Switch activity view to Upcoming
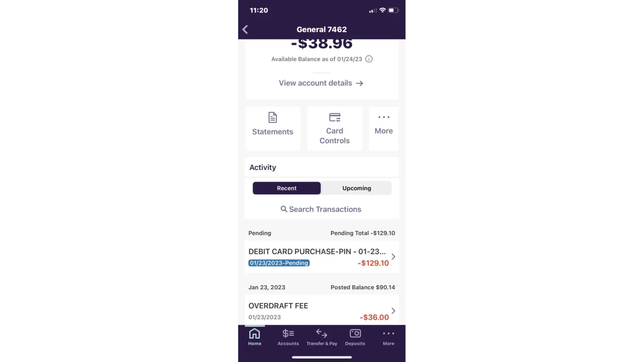The width and height of the screenshot is (644, 362). [356, 188]
